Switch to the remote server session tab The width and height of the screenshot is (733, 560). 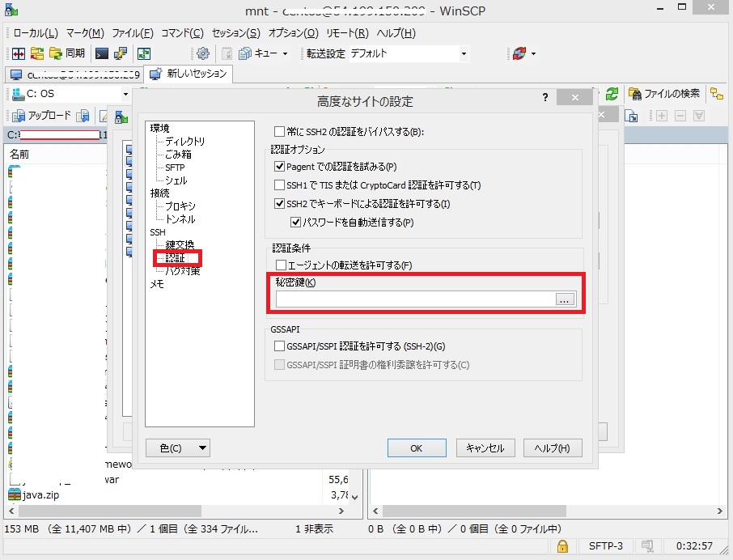click(x=74, y=74)
